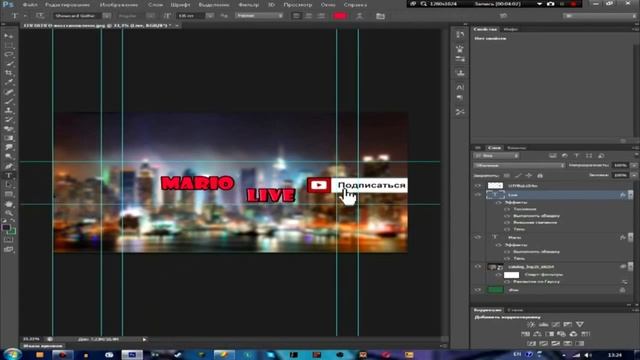The height and width of the screenshot is (360, 640).
Task: Select the Move tool
Action: click(x=8, y=36)
